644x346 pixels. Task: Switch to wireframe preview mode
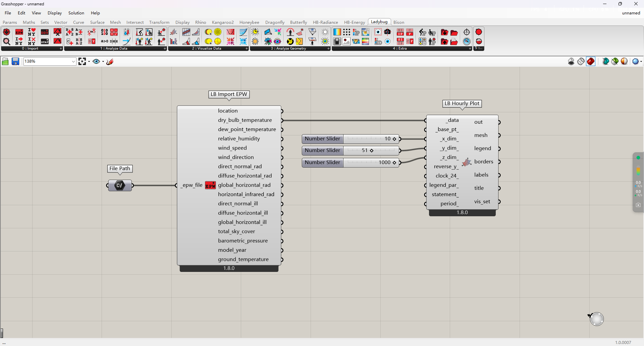pyautogui.click(x=581, y=61)
